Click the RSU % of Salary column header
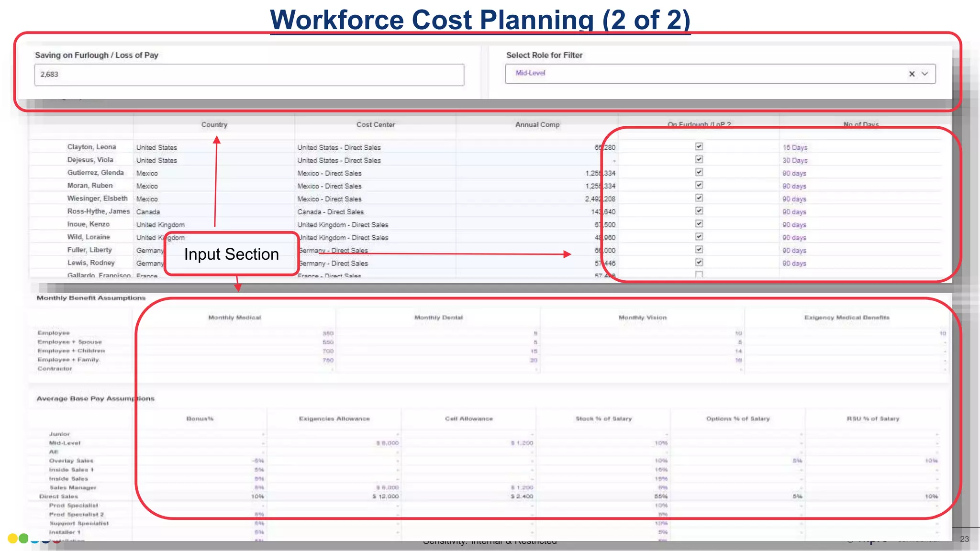This screenshot has height=551, width=980. [x=873, y=419]
